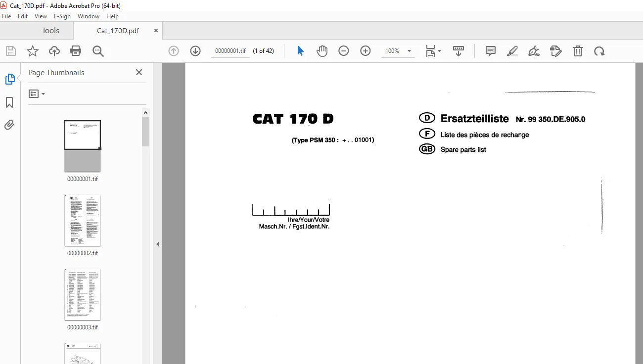Open the Find text magnifier tool
This screenshot has width=643, height=364.
pyautogui.click(x=98, y=51)
